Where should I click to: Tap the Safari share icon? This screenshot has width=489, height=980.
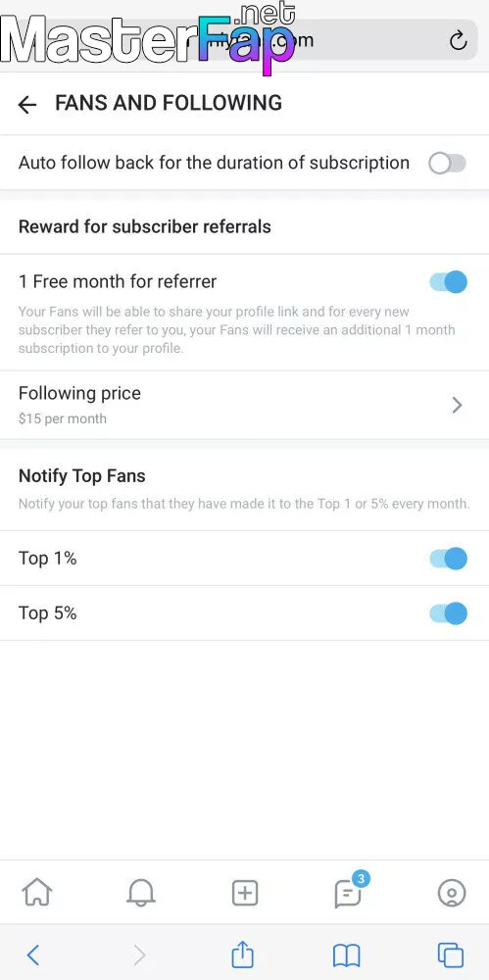[243, 955]
